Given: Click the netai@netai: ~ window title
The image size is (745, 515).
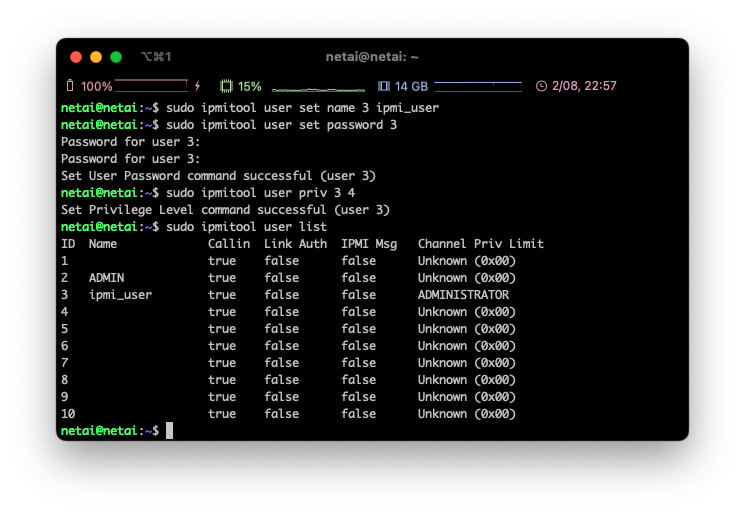Looking at the screenshot, I should [372, 57].
